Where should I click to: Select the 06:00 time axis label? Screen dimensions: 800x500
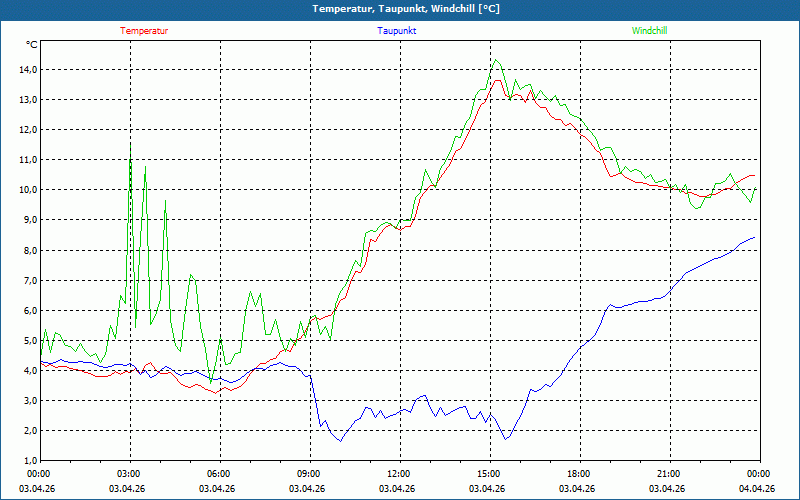click(x=218, y=474)
